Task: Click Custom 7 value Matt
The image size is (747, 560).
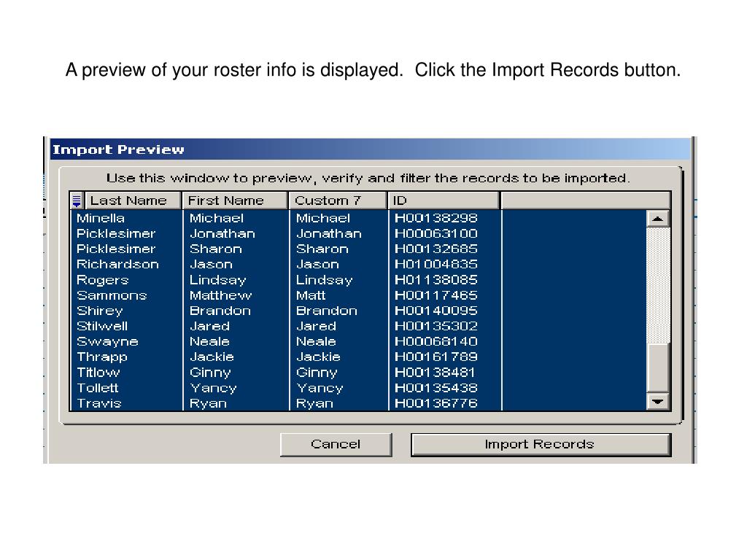Action: point(311,295)
